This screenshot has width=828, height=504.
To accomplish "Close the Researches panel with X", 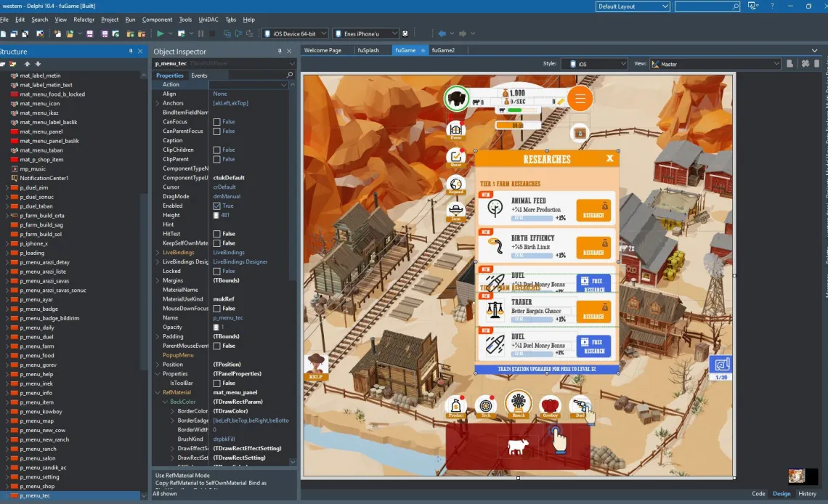I will tap(610, 158).
